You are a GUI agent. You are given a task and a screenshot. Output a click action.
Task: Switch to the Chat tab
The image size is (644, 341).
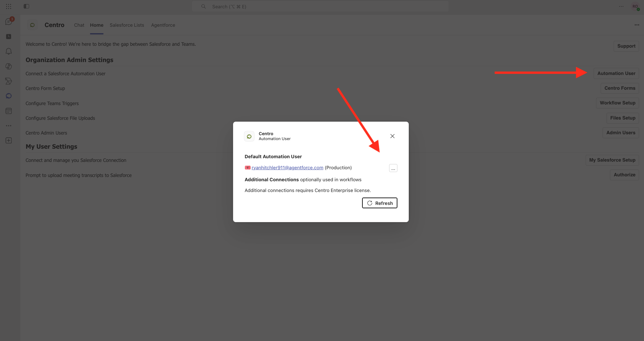[x=79, y=25]
